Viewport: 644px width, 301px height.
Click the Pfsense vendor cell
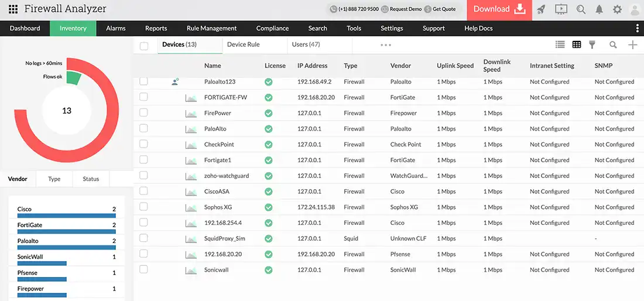point(400,254)
